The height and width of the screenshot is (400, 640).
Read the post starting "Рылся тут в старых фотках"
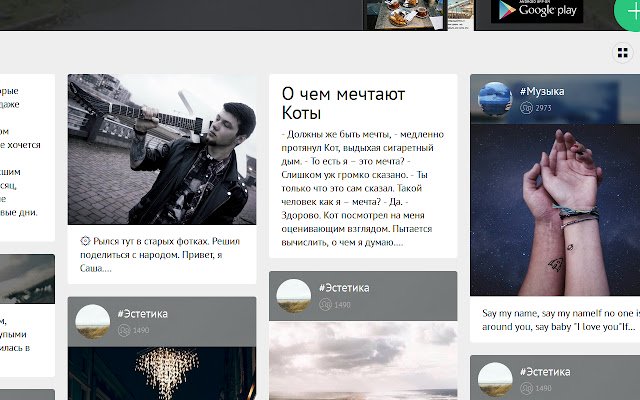pyautogui.click(x=160, y=255)
